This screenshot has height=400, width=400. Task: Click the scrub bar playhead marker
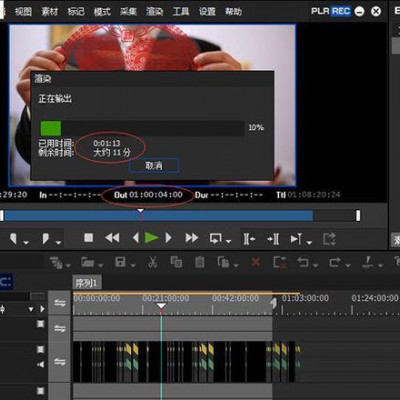click(141, 211)
